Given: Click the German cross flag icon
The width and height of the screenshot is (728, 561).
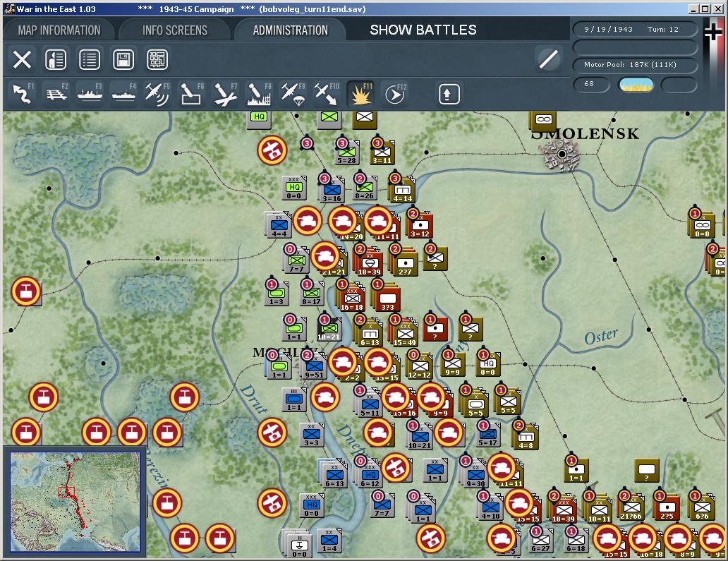Looking at the screenshot, I should click(713, 32).
